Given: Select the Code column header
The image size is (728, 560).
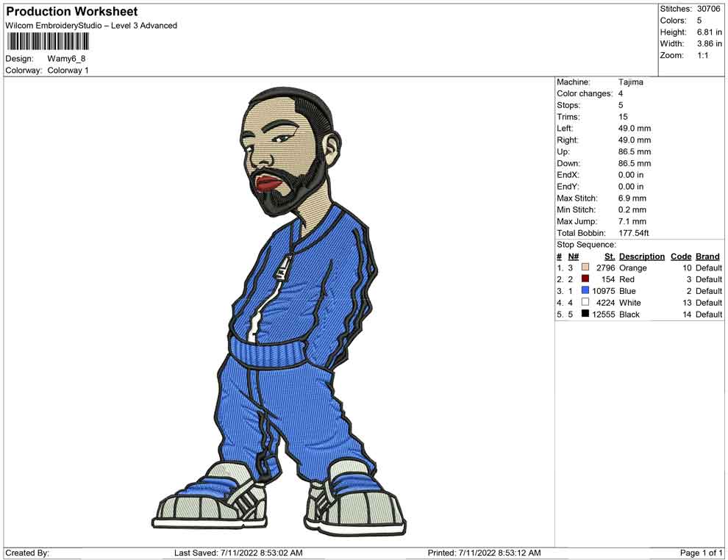Looking at the screenshot, I should pyautogui.click(x=681, y=256).
